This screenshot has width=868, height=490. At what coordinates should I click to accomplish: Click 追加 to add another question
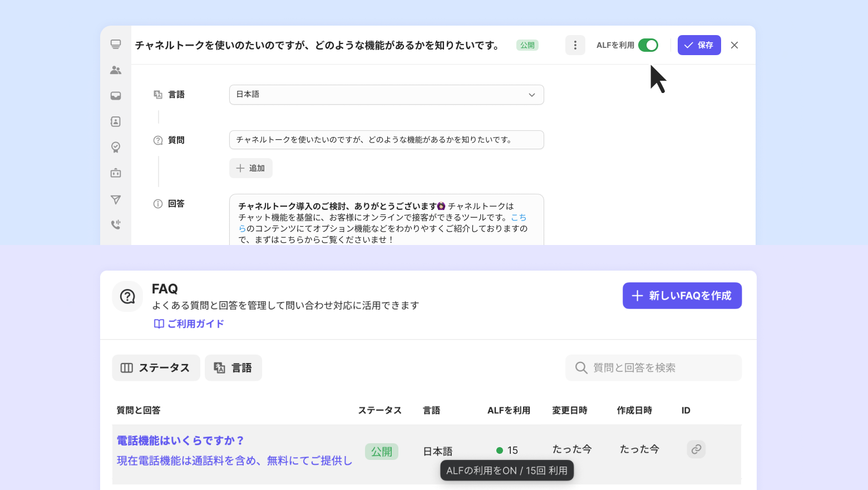click(250, 168)
